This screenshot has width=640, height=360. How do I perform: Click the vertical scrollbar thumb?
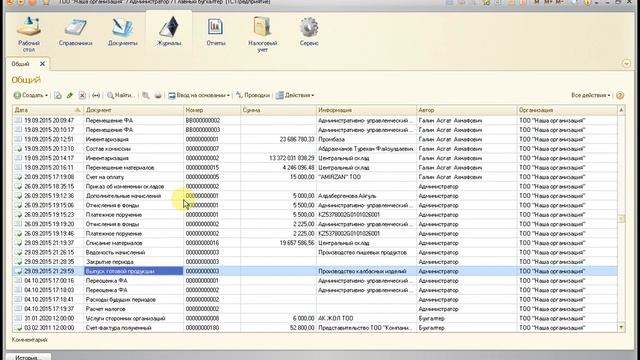(x=621, y=219)
